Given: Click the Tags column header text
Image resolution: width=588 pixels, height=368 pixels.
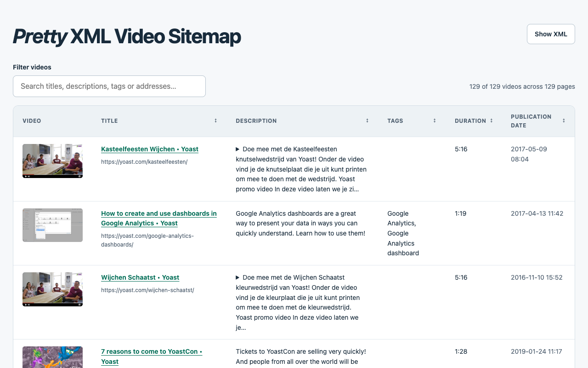Looking at the screenshot, I should point(395,121).
